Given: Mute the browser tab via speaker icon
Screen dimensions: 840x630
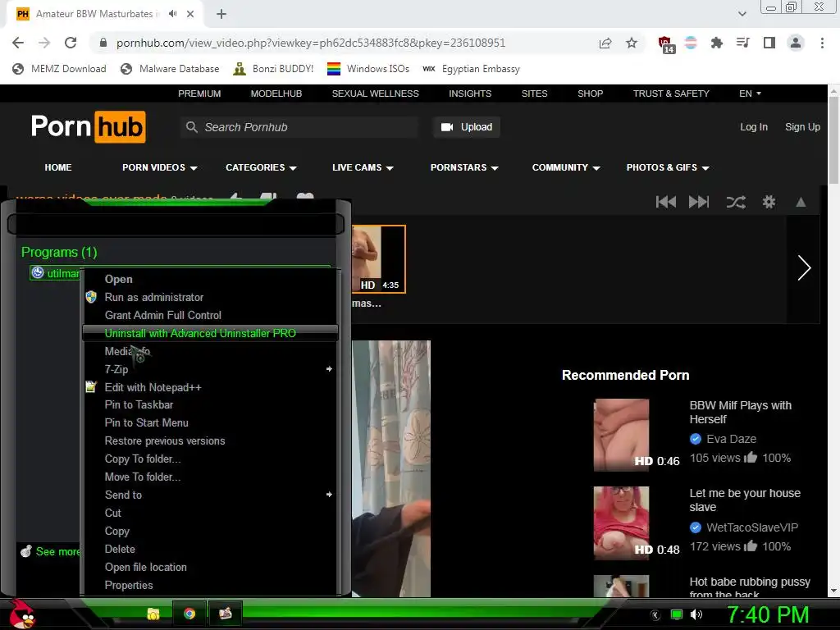Looking at the screenshot, I should click(x=172, y=14).
